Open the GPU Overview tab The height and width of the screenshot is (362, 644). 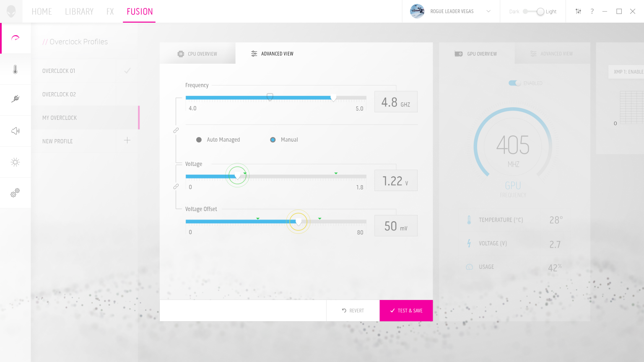[476, 53]
